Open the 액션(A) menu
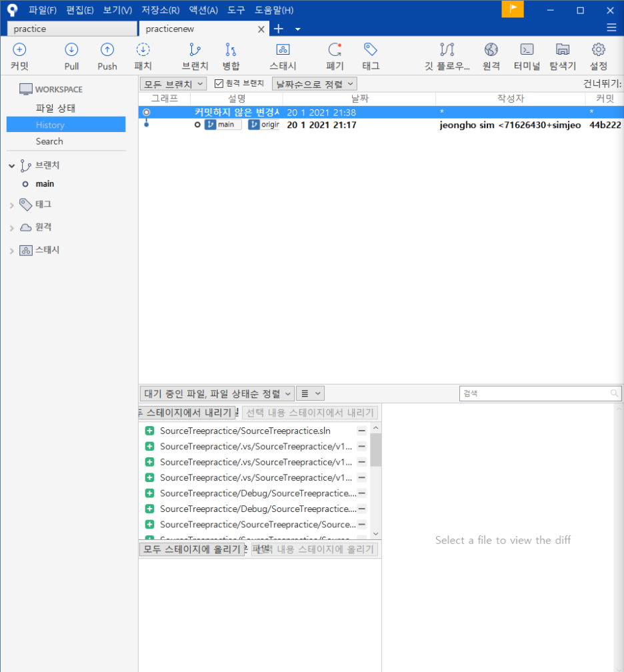 click(x=203, y=10)
